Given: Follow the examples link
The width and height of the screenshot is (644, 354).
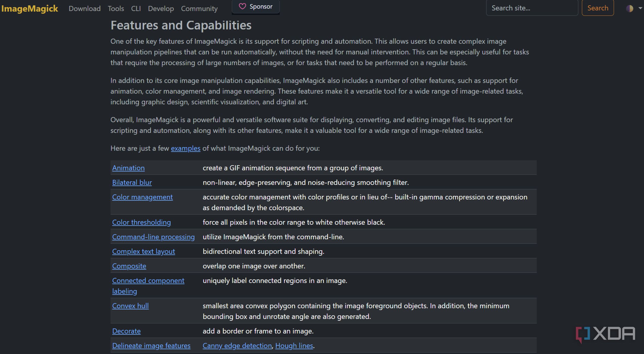Looking at the screenshot, I should (185, 148).
